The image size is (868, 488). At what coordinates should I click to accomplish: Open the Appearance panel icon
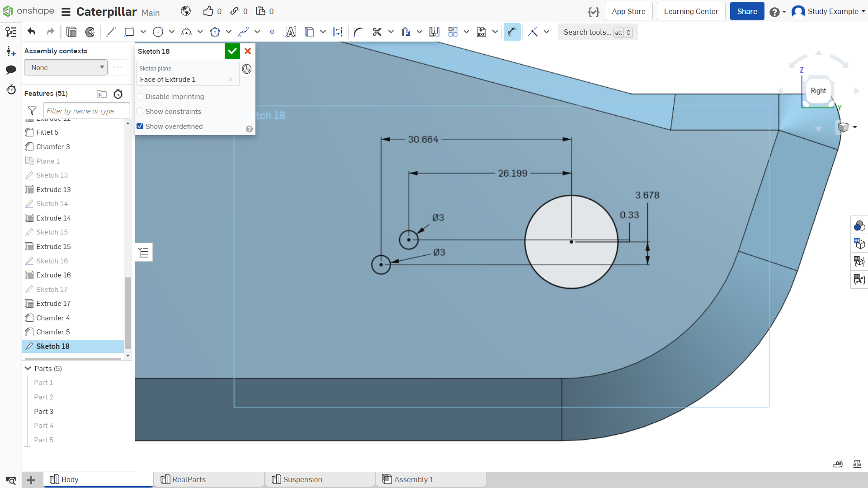coord(859,225)
